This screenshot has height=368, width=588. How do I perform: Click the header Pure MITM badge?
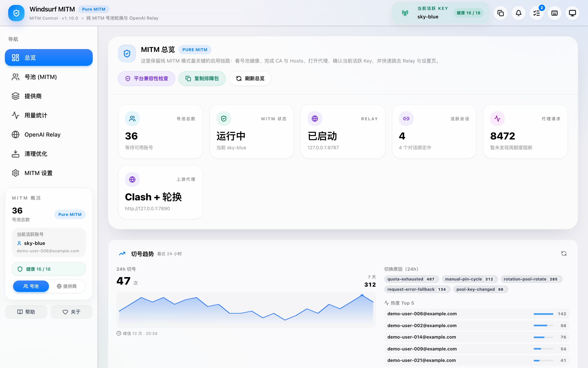94,9
